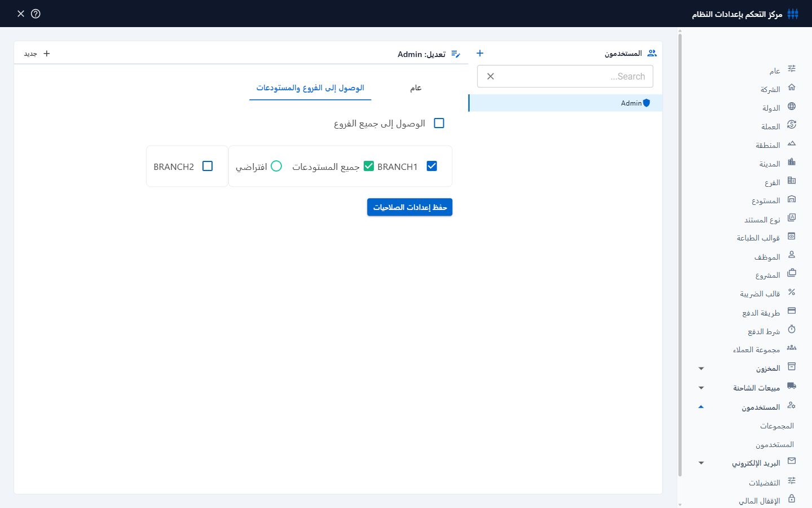Click the plus icon to add user
This screenshot has width=812, height=508.
coord(480,53)
